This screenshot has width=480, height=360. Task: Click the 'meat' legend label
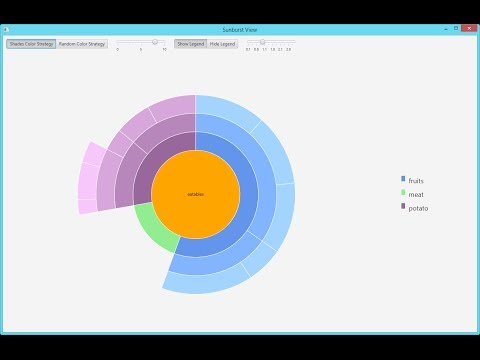coord(416,195)
